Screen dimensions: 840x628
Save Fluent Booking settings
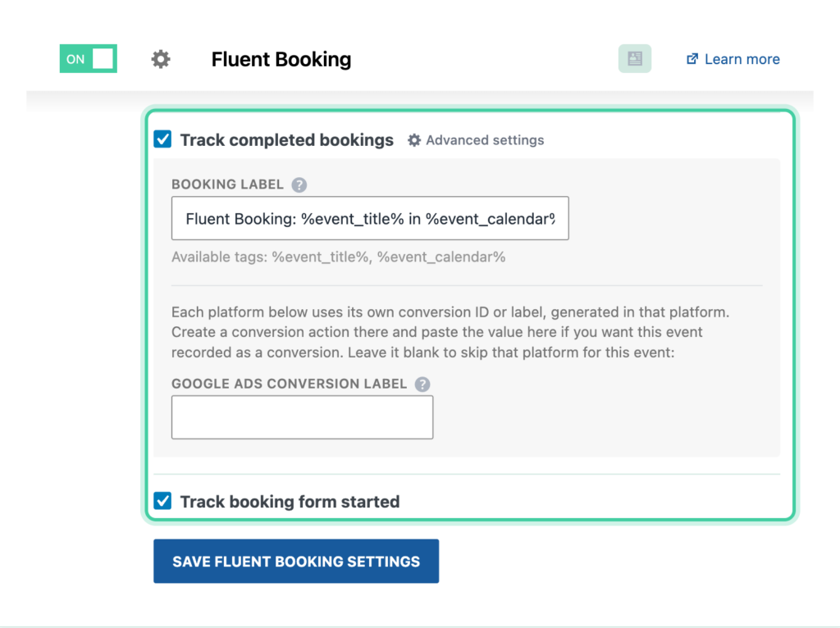[x=296, y=561]
